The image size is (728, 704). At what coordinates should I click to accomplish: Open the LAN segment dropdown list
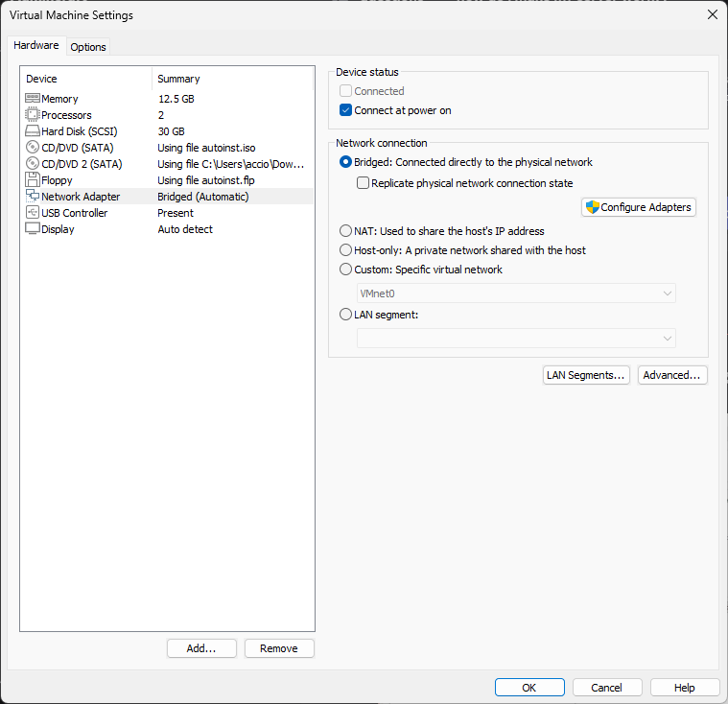click(516, 338)
